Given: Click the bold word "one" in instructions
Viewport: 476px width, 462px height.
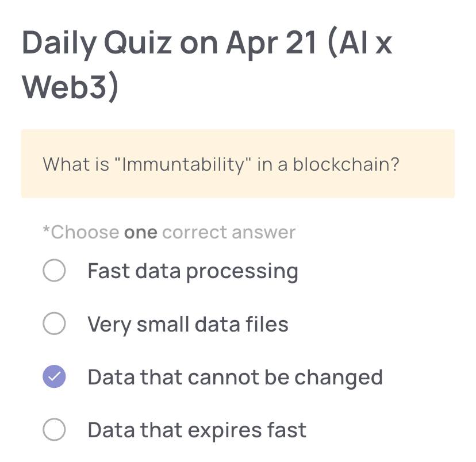Looking at the screenshot, I should [x=140, y=232].
